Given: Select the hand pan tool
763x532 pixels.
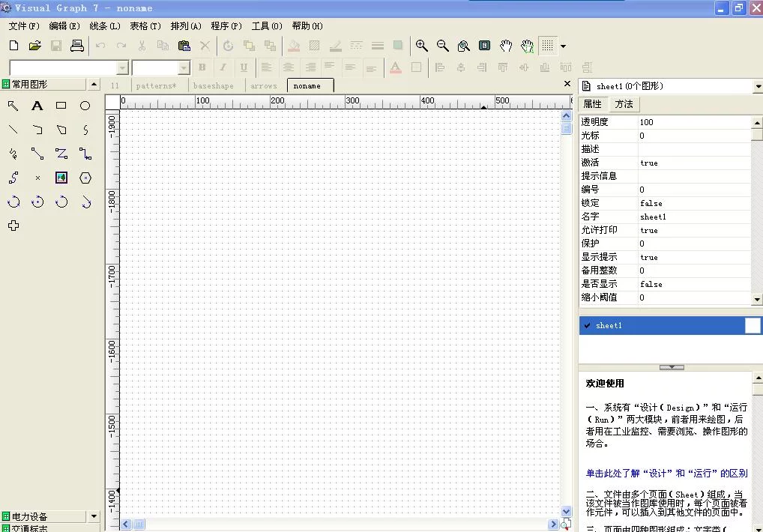Looking at the screenshot, I should 506,46.
